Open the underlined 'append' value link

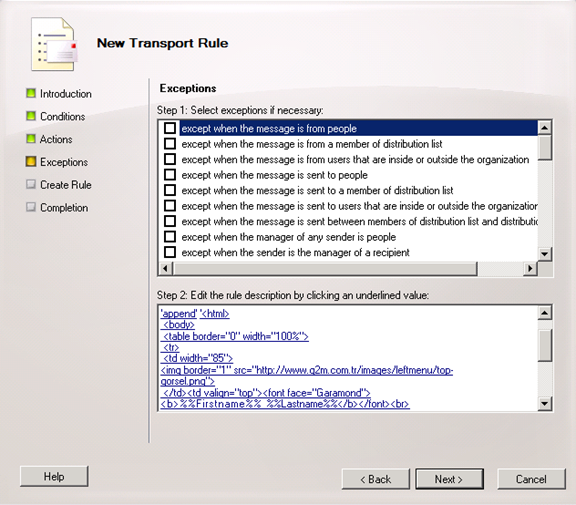click(x=179, y=314)
